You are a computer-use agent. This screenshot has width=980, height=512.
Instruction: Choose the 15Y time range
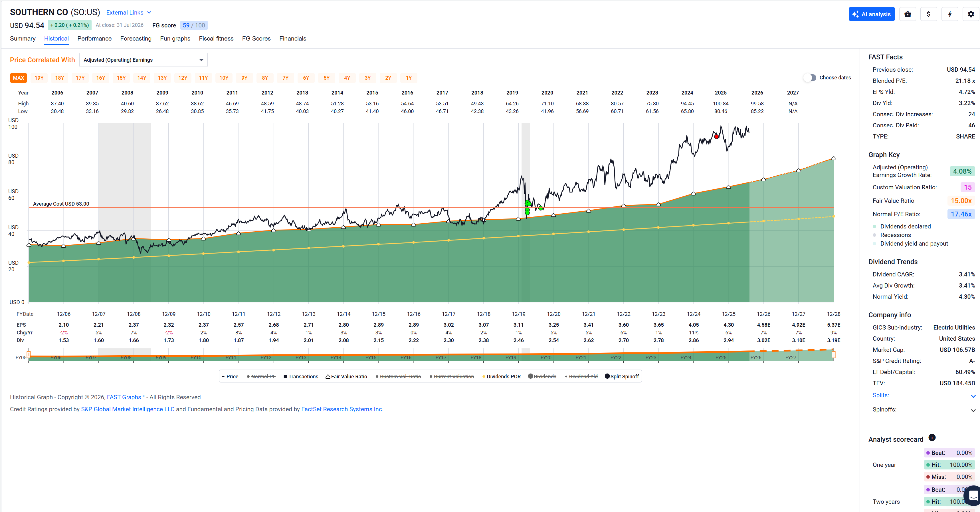pyautogui.click(x=121, y=78)
